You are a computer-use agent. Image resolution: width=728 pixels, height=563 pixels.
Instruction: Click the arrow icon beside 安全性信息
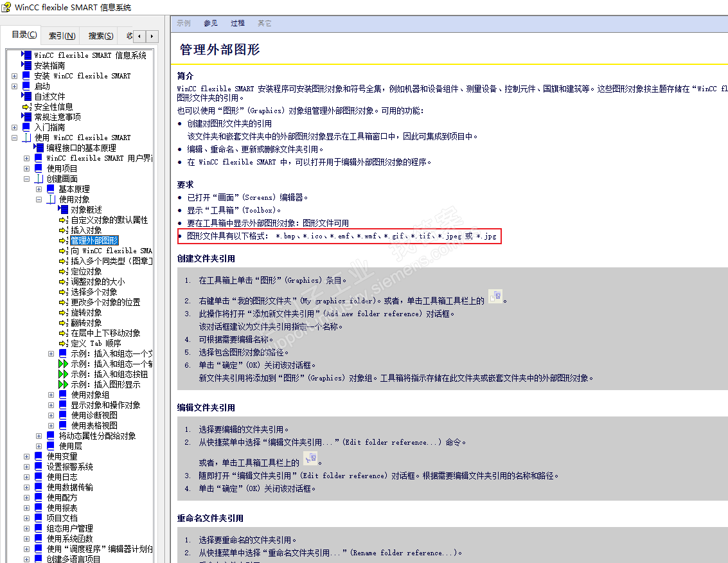(x=27, y=107)
